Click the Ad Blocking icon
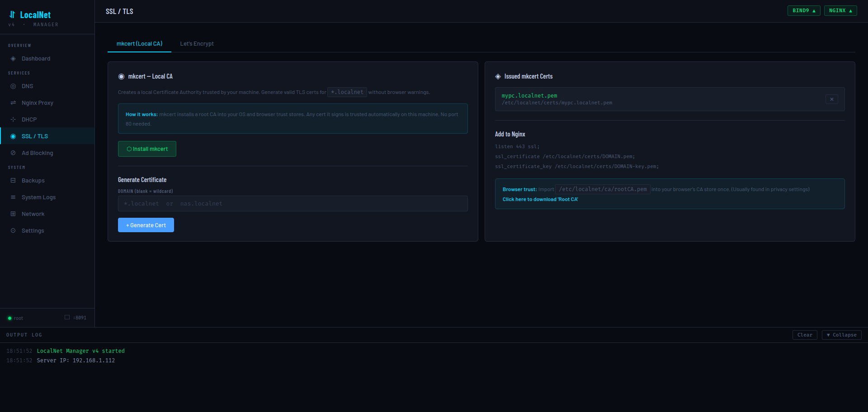This screenshot has height=412, width=868. [x=13, y=153]
